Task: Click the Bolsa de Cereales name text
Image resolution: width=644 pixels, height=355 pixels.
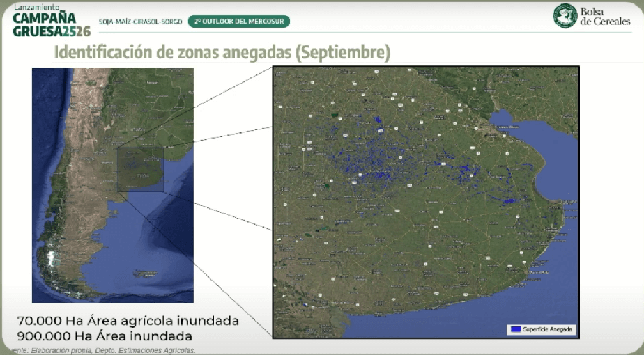Action: pos(604,16)
